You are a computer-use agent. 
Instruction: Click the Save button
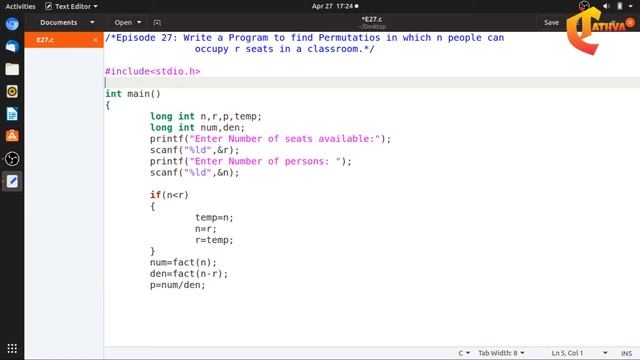(x=551, y=22)
